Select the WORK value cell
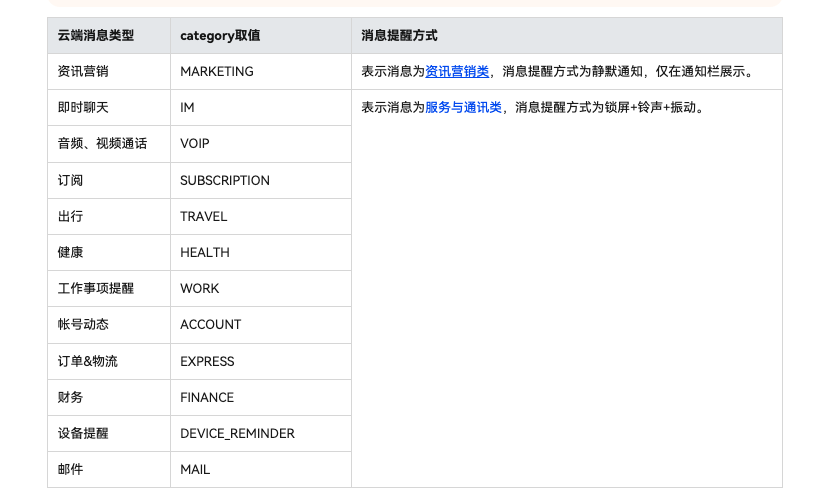The image size is (818, 499). click(x=261, y=288)
